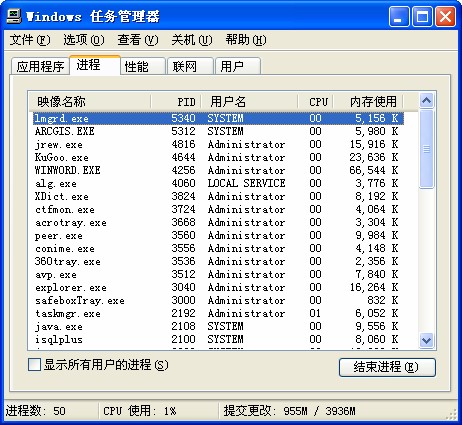Screen dimensions: 462x425
Task: Select the ARCGIS.EXE process
Action: point(218,131)
